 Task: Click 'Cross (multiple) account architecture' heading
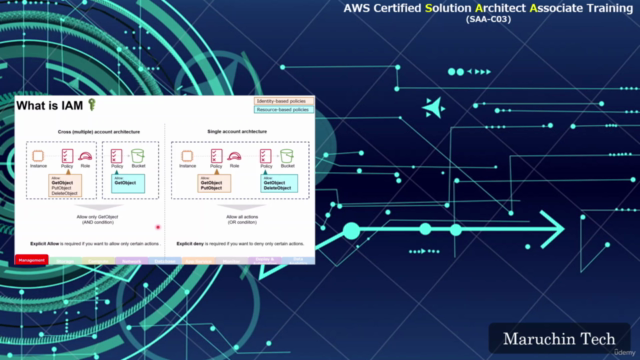tap(99, 132)
